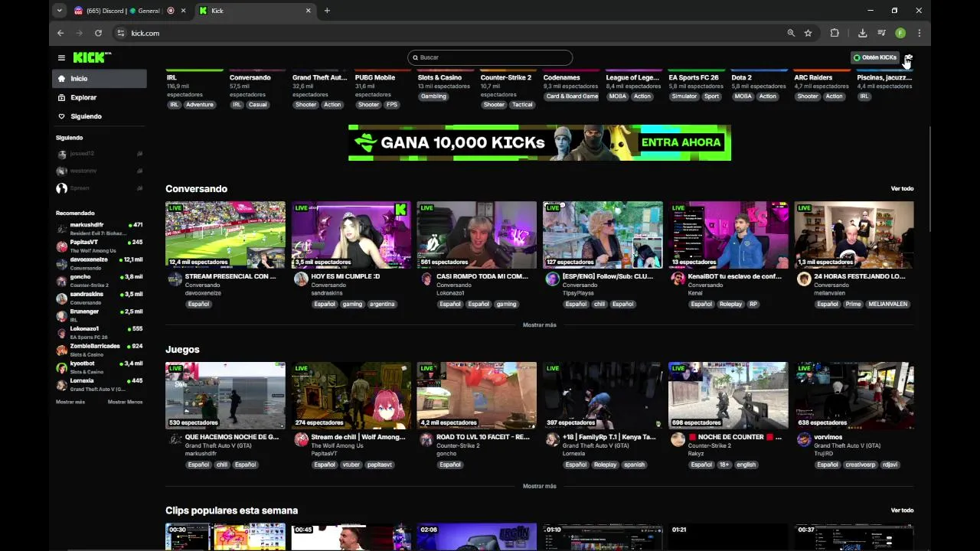The width and height of the screenshot is (980, 551).
Task: Open Siguiendo page in the sidebar
Action: coord(100,116)
